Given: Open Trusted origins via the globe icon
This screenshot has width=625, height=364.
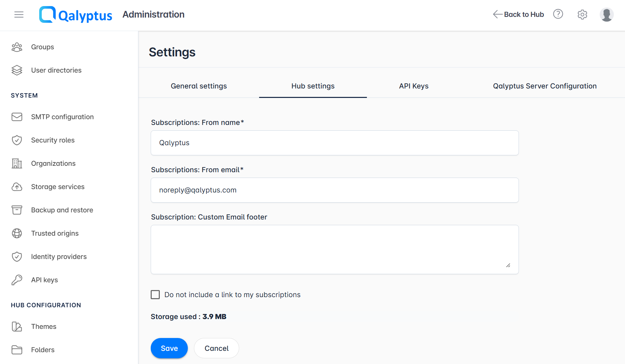Looking at the screenshot, I should point(17,233).
